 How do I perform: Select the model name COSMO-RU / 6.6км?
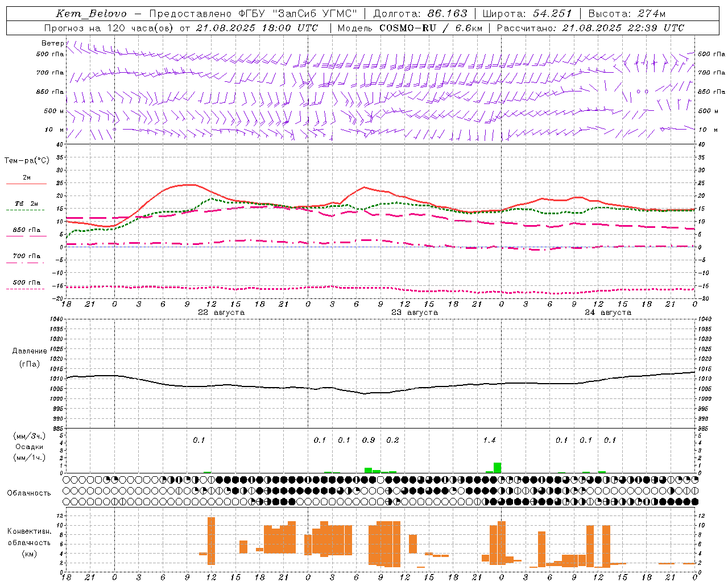pos(431,28)
